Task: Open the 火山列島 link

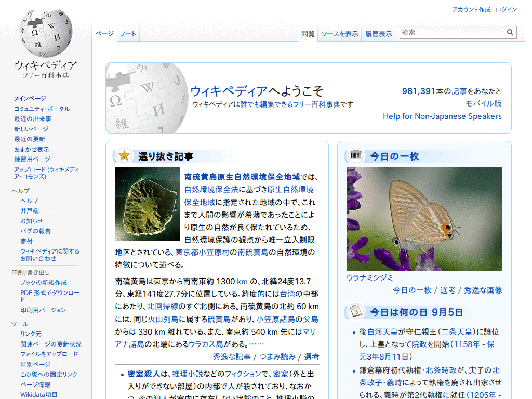Action: tap(163, 319)
